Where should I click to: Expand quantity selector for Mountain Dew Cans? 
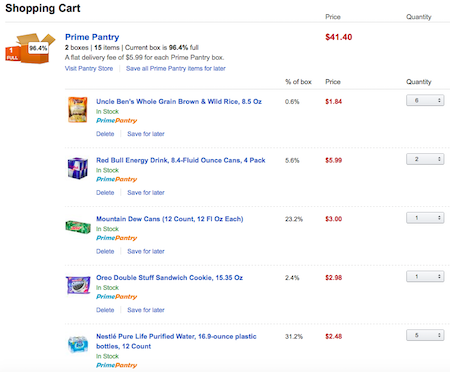(x=425, y=218)
